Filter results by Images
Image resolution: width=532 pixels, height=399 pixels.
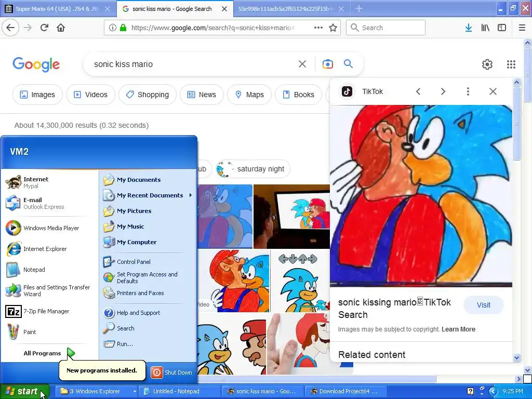37,95
